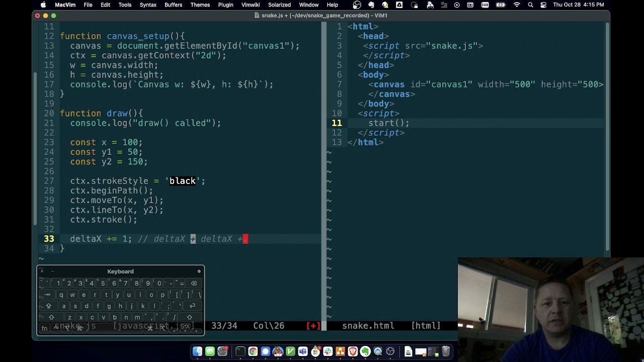This screenshot has height=362, width=644.
Task: Open the Solarized menu
Action: click(279, 5)
